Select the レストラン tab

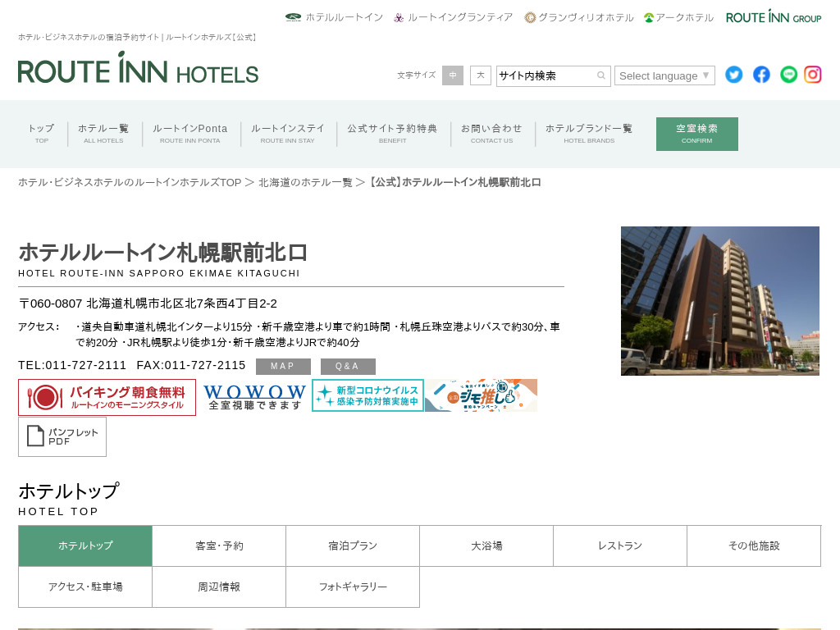[620, 546]
